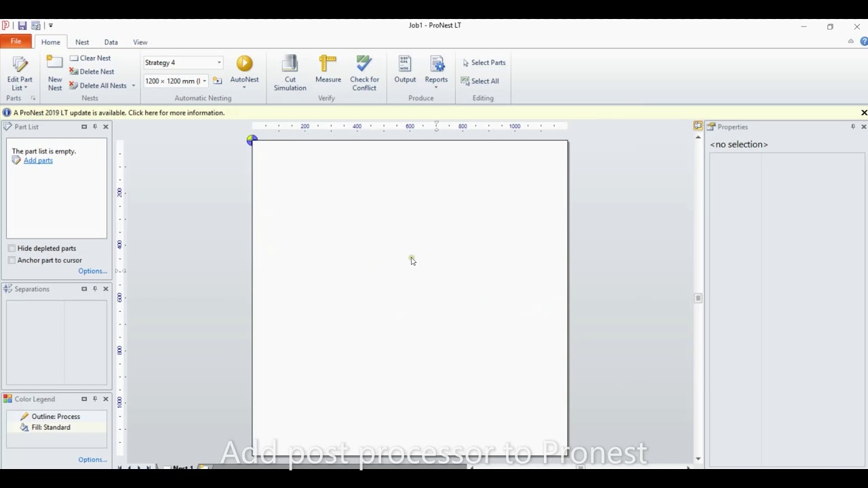Close the Separations panel
Viewport: 868px width, 488px height.
[x=106, y=289]
